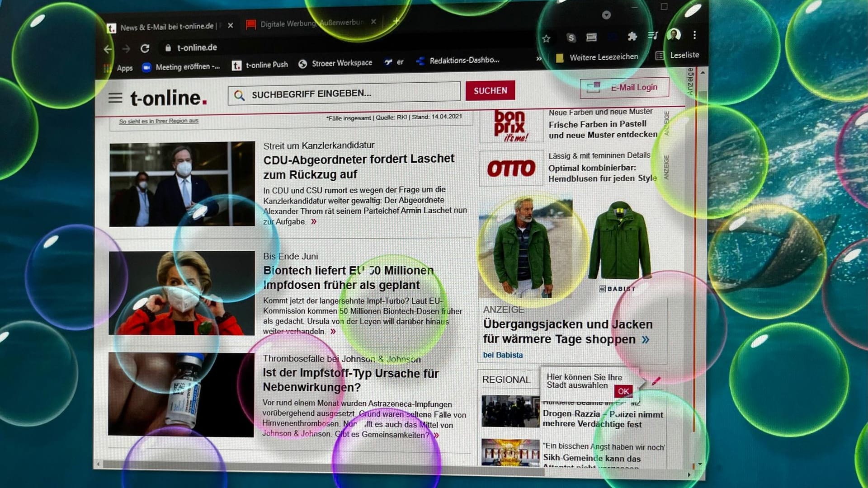Click the man in green jacket ad image
Screen dimensions: 868x488
[x=525, y=247]
